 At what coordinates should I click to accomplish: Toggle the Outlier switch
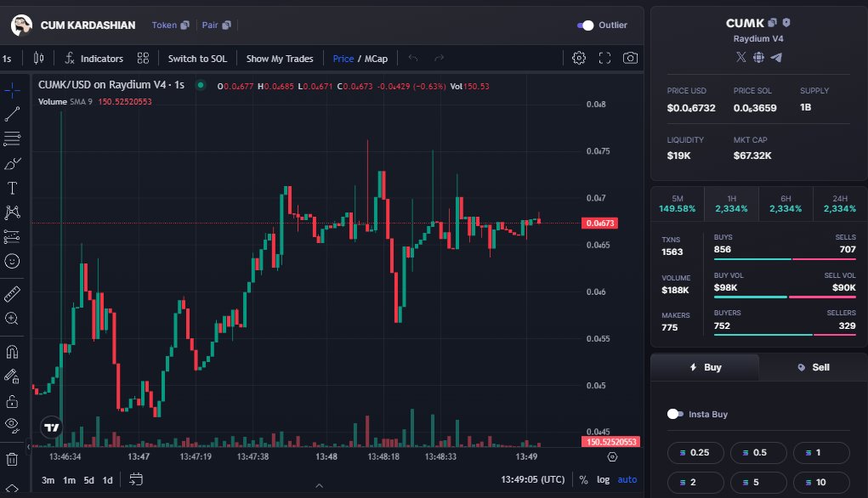point(585,25)
